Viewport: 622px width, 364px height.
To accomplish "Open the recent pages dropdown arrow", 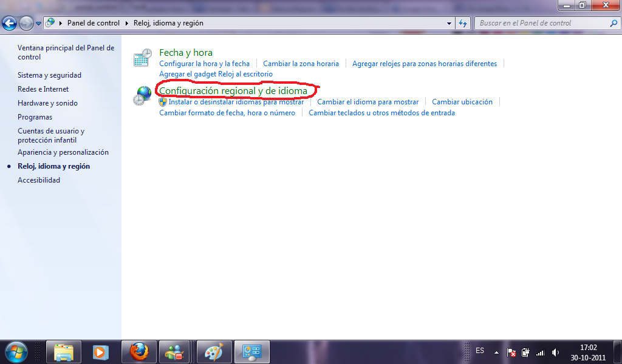I will tap(39, 24).
